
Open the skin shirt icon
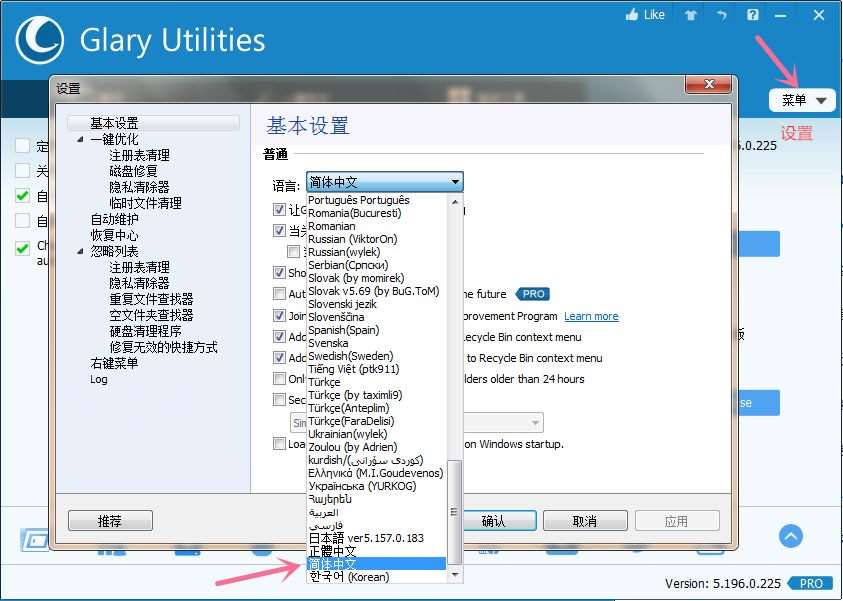click(x=690, y=15)
